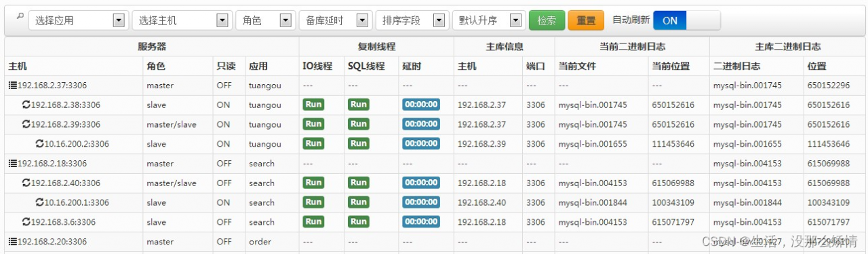Screen dimensions: 868x254
Task: Click refresh icon beside 10.16.200.1:3306
Action: [39, 202]
